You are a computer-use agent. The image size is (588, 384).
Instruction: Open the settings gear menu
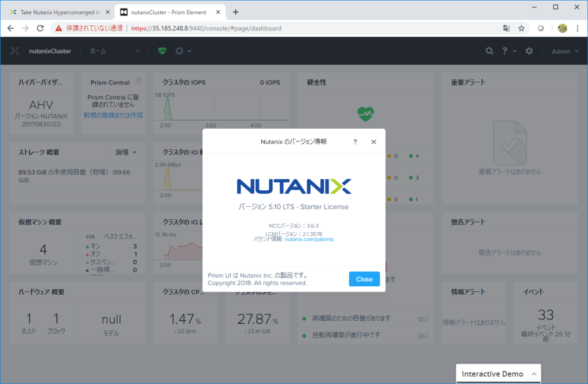tap(529, 51)
